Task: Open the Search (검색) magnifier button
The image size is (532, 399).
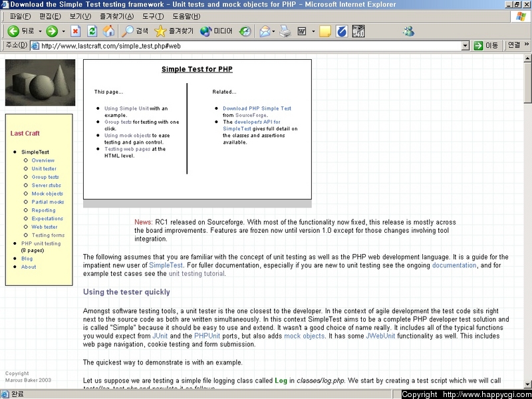Action: [x=135, y=31]
